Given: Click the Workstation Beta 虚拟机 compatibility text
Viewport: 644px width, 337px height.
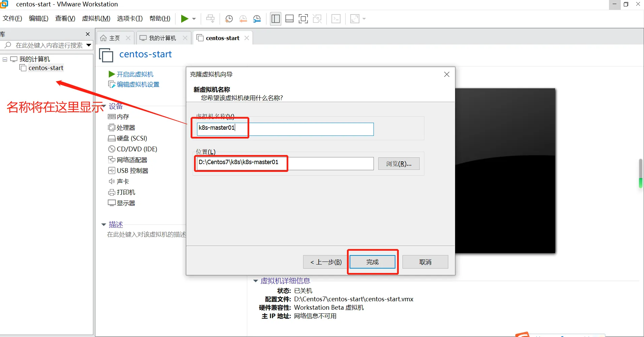Looking at the screenshot, I should coord(329,307).
